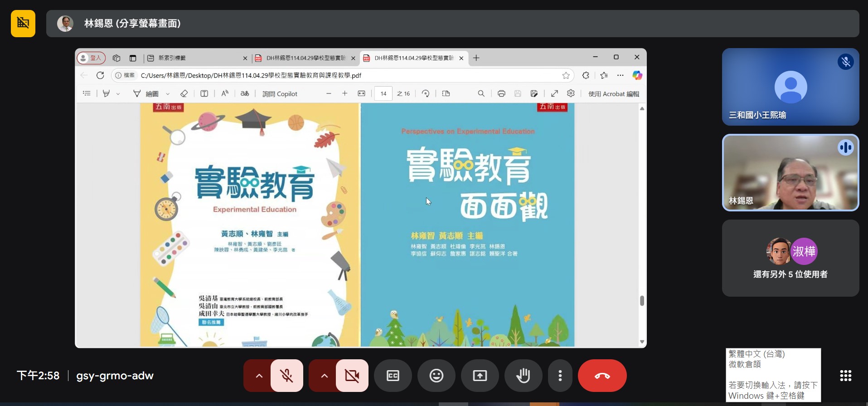
Task: Click 詢問 Copilot button
Action: point(280,94)
